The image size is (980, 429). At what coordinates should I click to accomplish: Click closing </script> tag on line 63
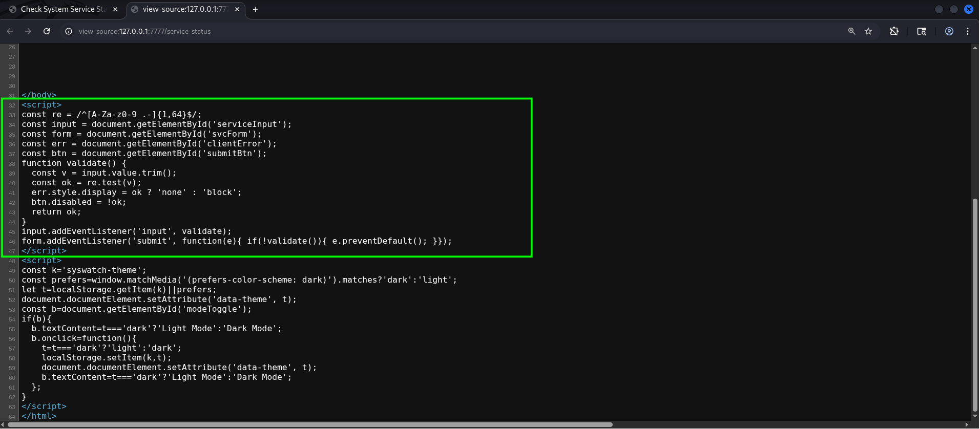(x=44, y=406)
